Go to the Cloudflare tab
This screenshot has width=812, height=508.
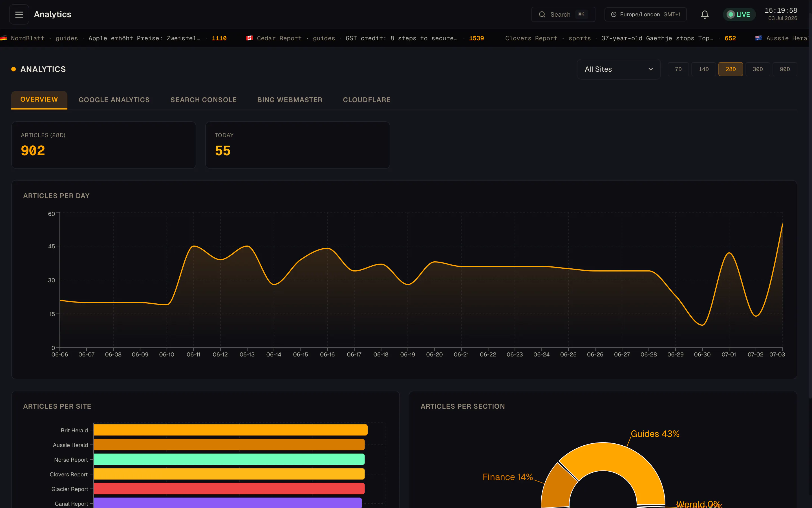pyautogui.click(x=367, y=100)
